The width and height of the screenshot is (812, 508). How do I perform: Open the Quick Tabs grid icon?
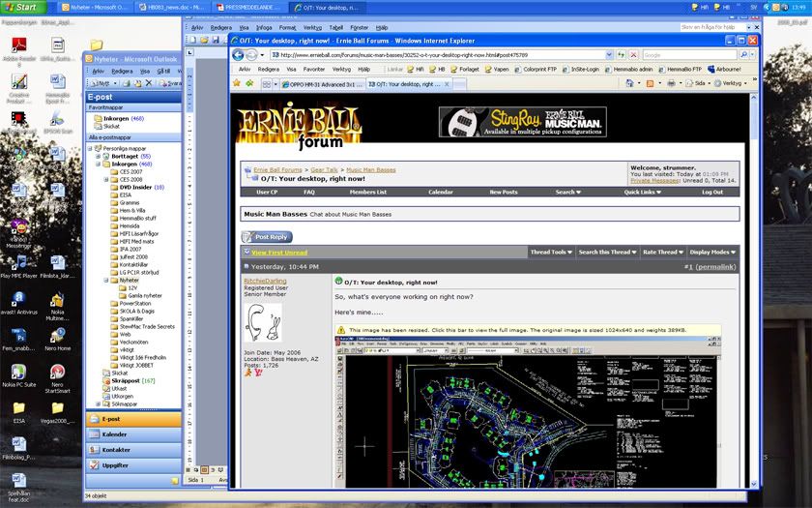pyautogui.click(x=266, y=84)
